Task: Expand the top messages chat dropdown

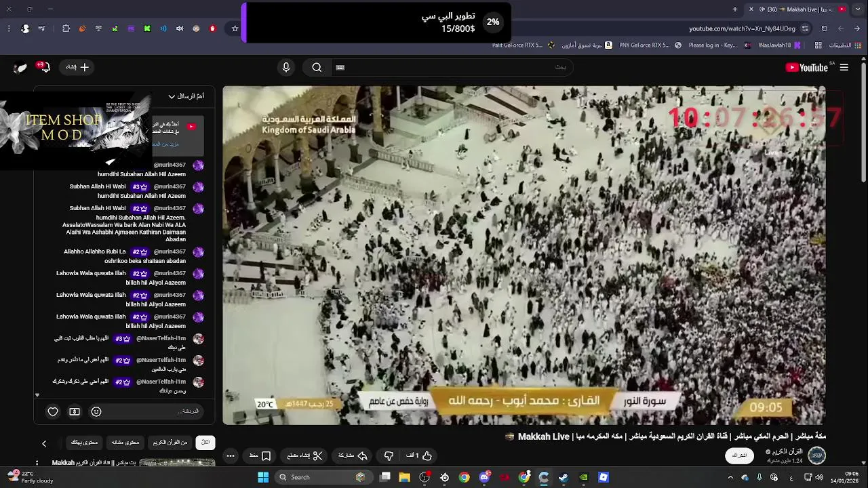Action: coord(186,96)
